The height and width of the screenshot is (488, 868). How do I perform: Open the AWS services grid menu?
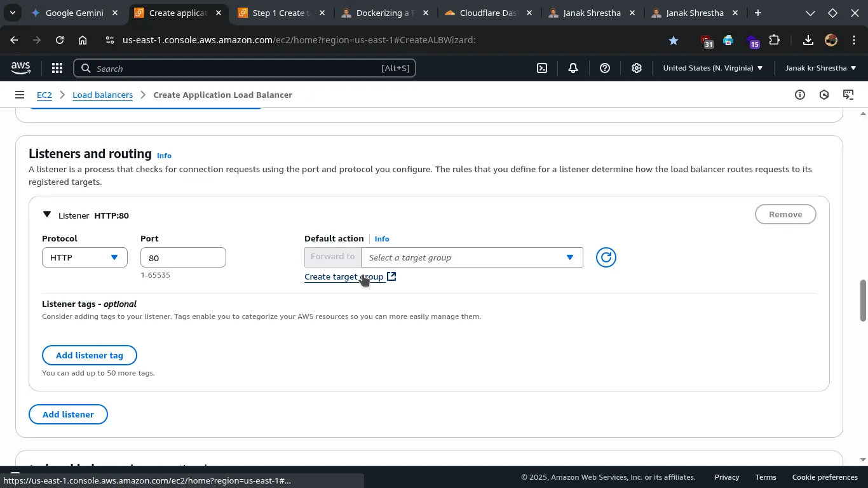[x=57, y=68]
